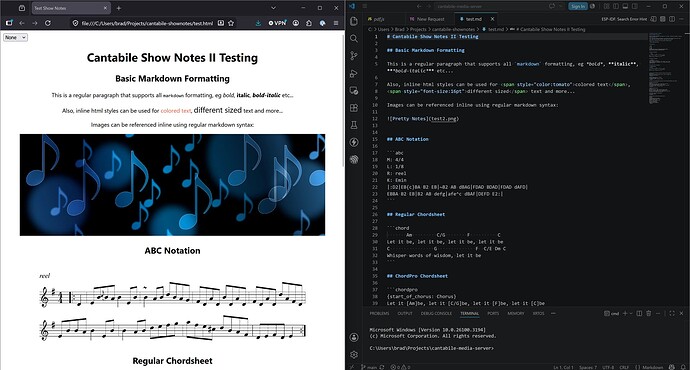Toggle VS Code primary side bar layout
Image resolution: width=690 pixels, height=370 pixels.
click(x=616, y=6)
